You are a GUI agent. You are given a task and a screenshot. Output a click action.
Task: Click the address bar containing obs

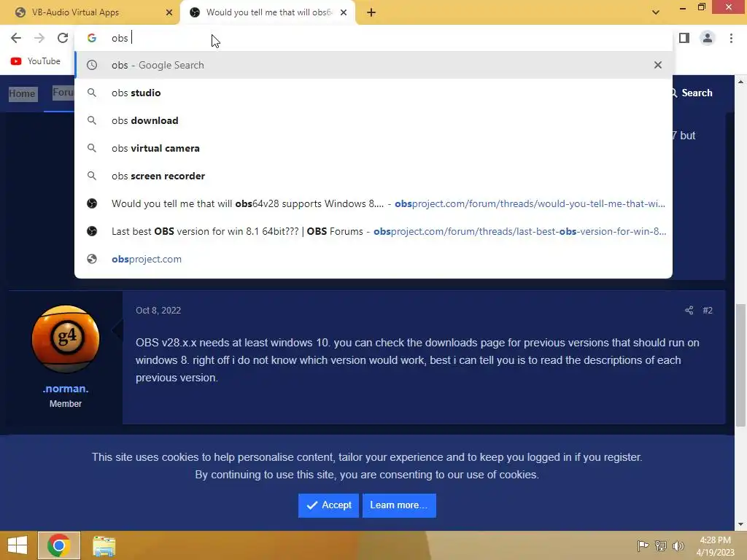pos(373,38)
